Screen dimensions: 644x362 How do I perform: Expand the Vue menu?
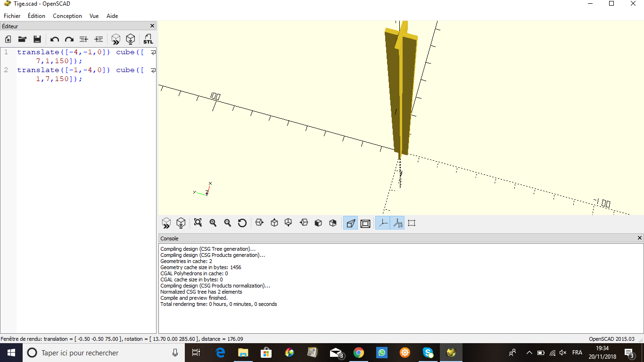(x=94, y=16)
